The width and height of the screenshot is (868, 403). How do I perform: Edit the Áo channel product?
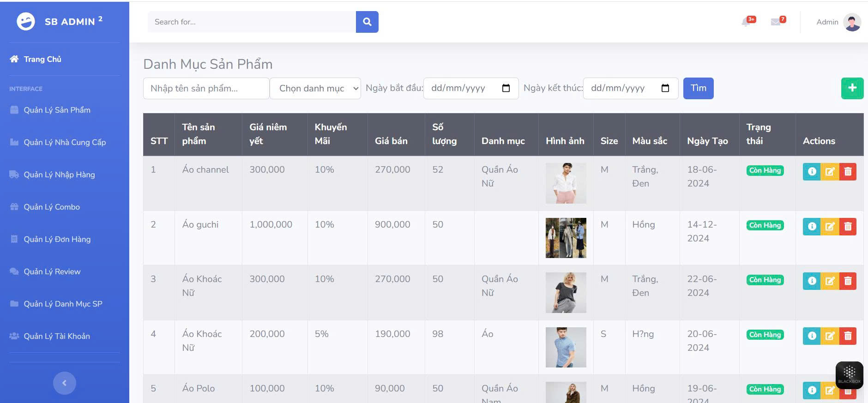click(830, 172)
